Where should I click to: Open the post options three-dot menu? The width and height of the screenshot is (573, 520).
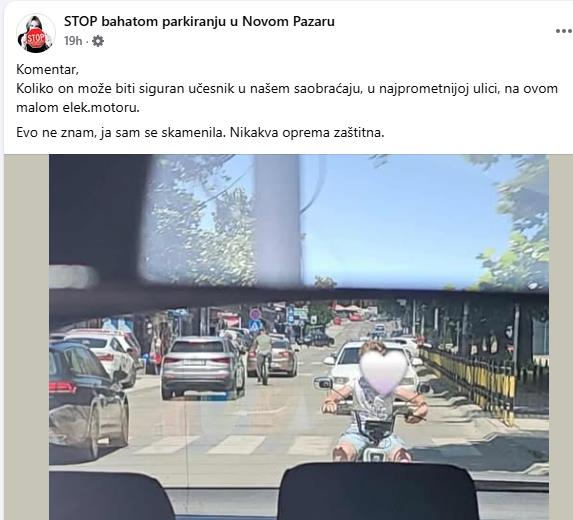563,31
